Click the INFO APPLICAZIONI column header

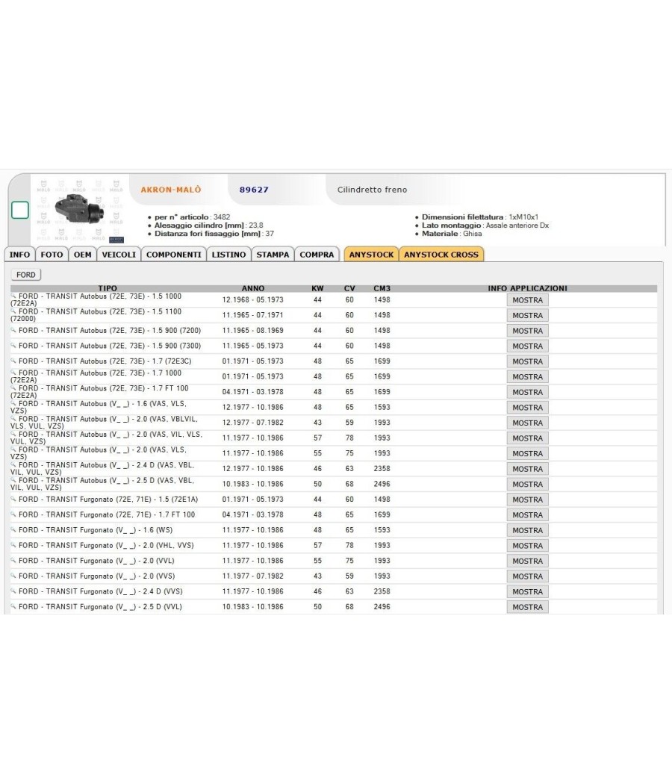point(527,288)
